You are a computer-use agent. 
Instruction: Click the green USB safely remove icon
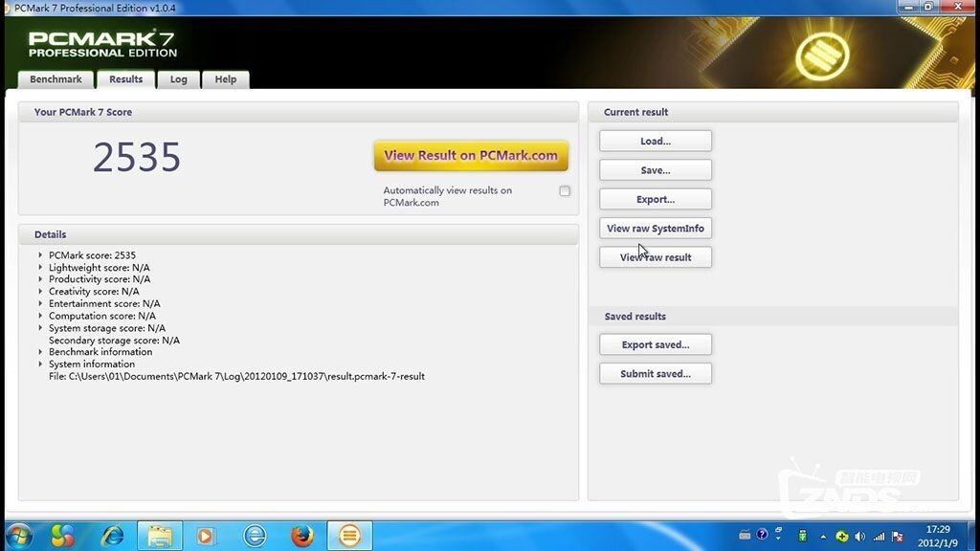(803, 536)
